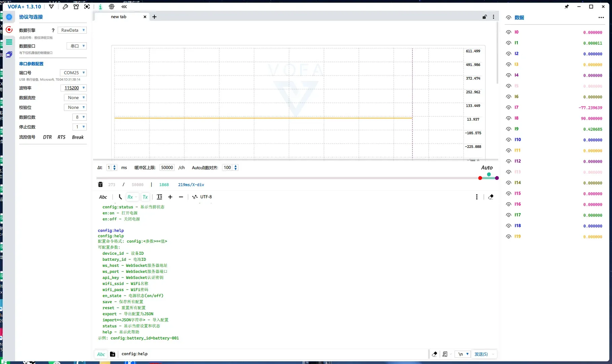Toggle the DTR flow signal
Viewport: 612px width, 364px height.
tap(47, 137)
